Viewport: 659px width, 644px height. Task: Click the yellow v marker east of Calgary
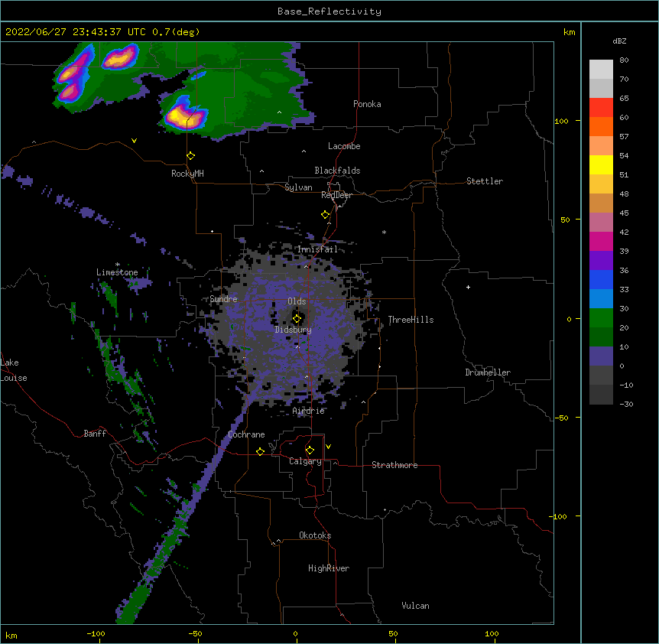[x=328, y=447]
